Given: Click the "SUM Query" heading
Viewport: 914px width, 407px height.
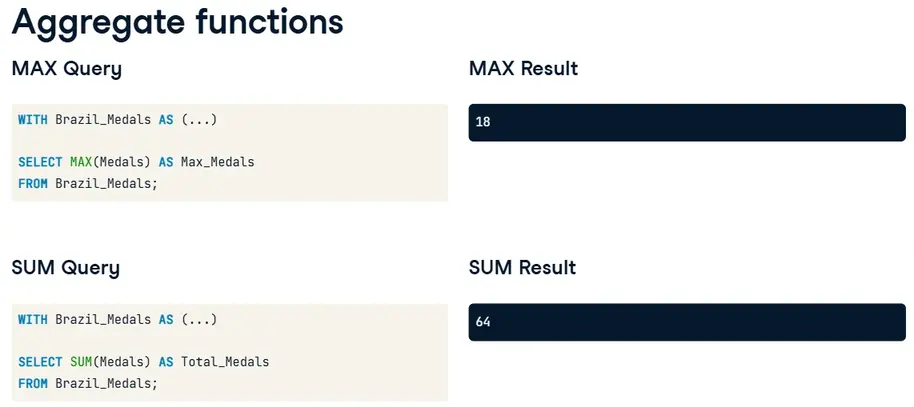Looking at the screenshot, I should (65, 268).
